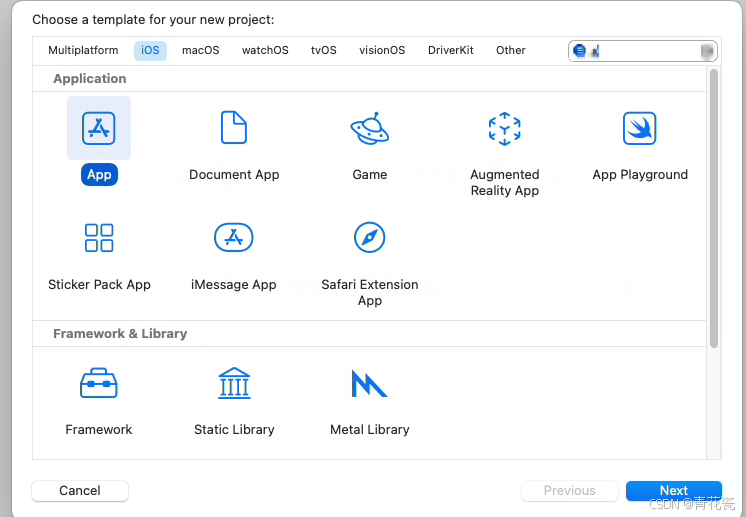Select the iOS platform tab
Viewport: 746px width, 517px height.
pyautogui.click(x=150, y=50)
